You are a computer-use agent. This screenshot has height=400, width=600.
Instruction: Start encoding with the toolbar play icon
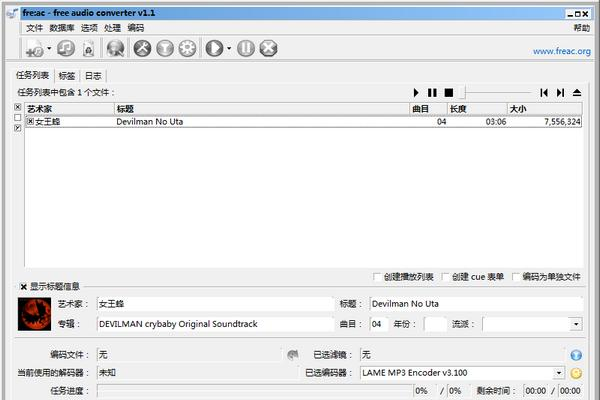[x=214, y=49]
